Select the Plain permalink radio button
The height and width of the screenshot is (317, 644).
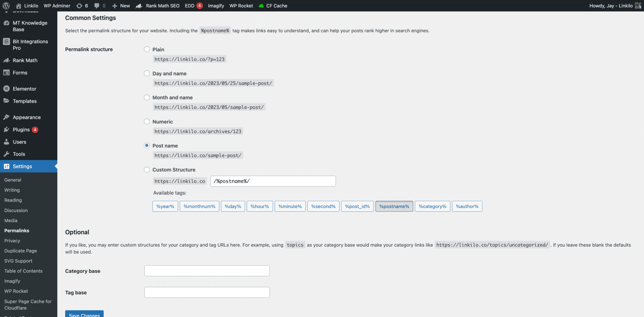(x=147, y=49)
